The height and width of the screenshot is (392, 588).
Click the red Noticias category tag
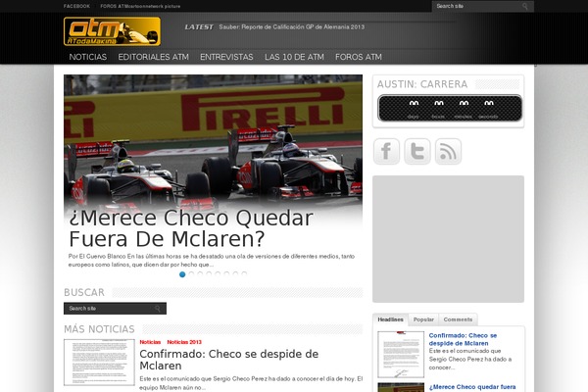click(x=150, y=342)
